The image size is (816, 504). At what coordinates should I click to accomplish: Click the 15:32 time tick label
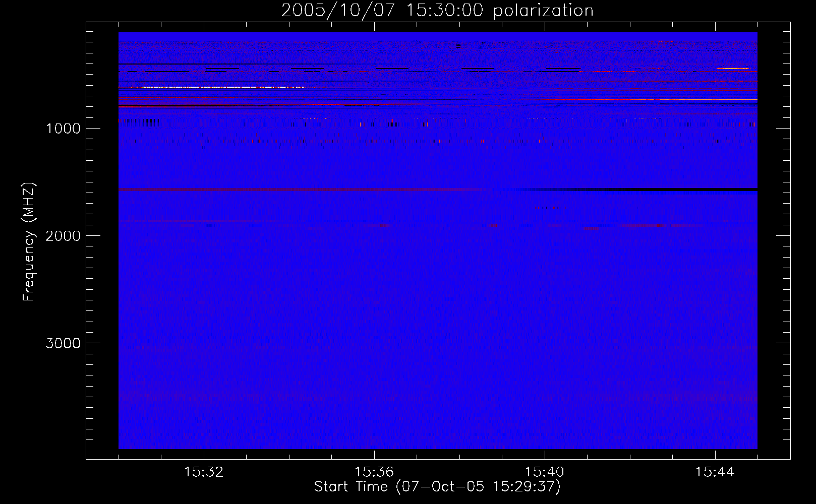(204, 472)
